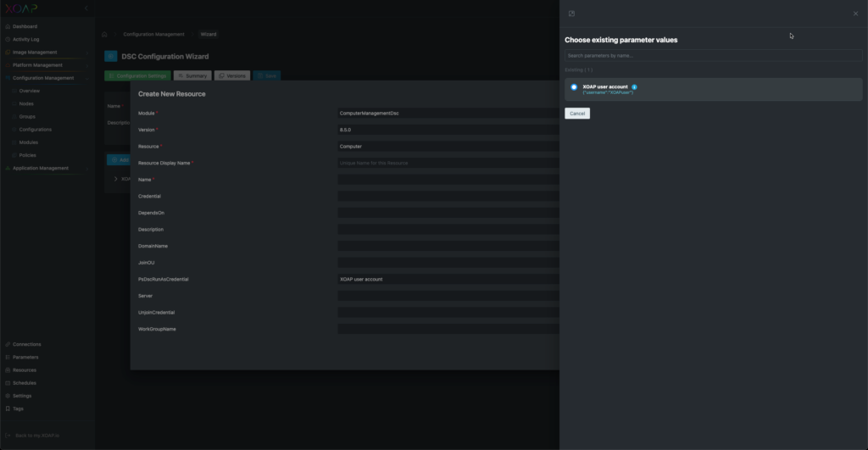Expand the Application Management menu chevron

coord(87,169)
